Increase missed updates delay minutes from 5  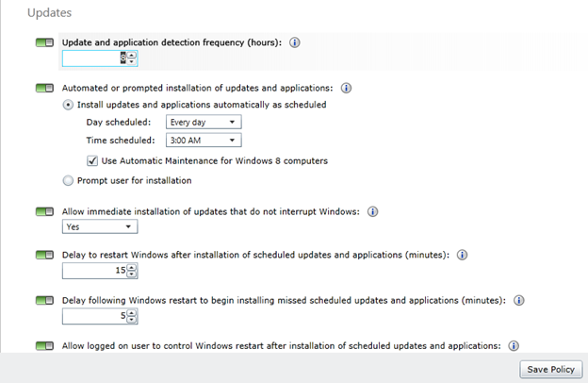click(x=132, y=312)
